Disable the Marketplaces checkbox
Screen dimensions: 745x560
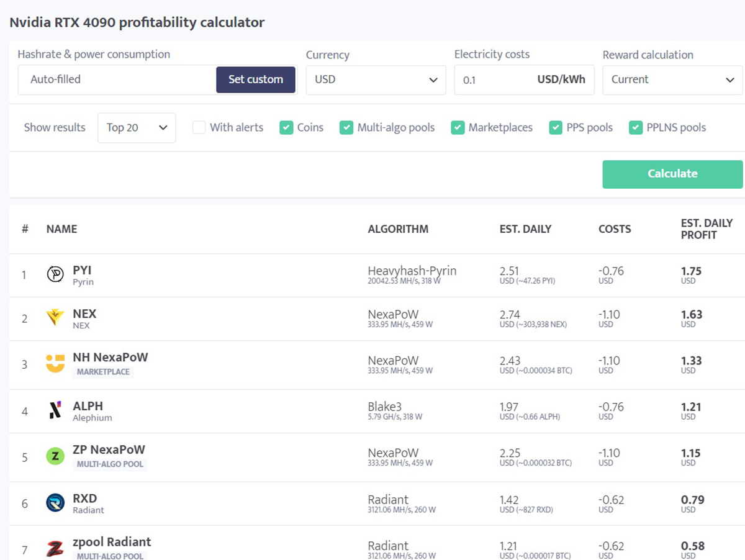[x=458, y=128]
